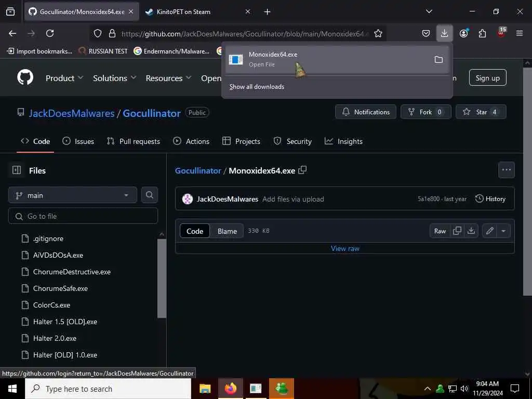Image resolution: width=532 pixels, height=399 pixels.
Task: Click the Raw button
Action: pos(440,231)
